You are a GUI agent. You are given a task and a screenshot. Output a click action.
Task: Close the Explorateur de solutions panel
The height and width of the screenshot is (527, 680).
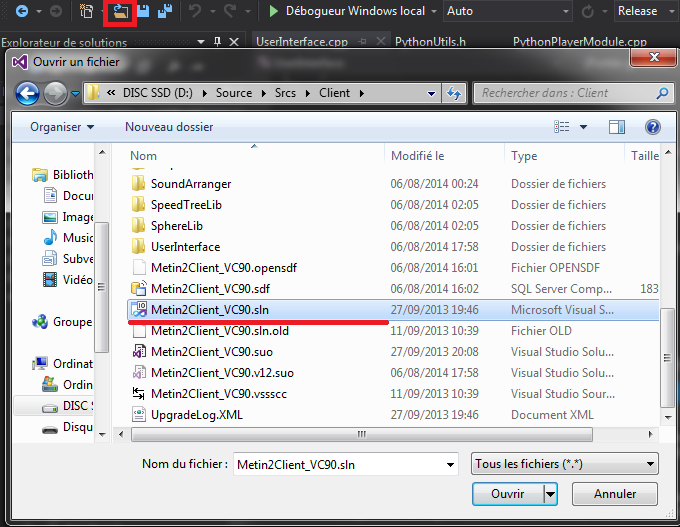[234, 42]
